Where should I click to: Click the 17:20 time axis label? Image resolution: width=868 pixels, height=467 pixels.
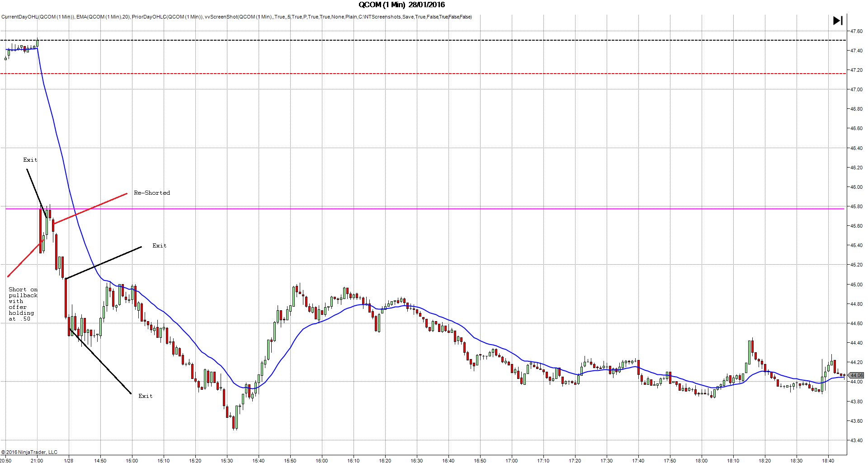(575, 461)
